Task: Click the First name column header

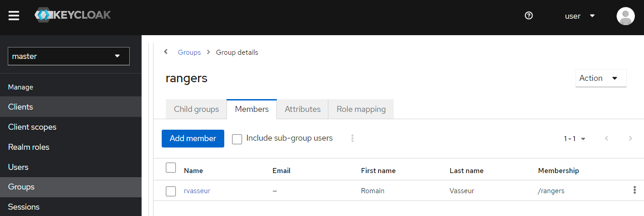Action: pyautogui.click(x=379, y=171)
